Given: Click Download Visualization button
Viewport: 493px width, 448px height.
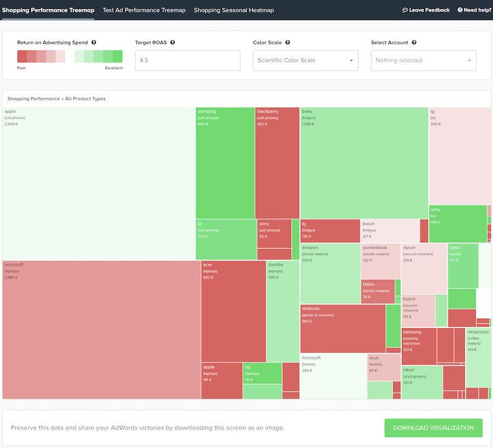Looking at the screenshot, I should coord(433,427).
